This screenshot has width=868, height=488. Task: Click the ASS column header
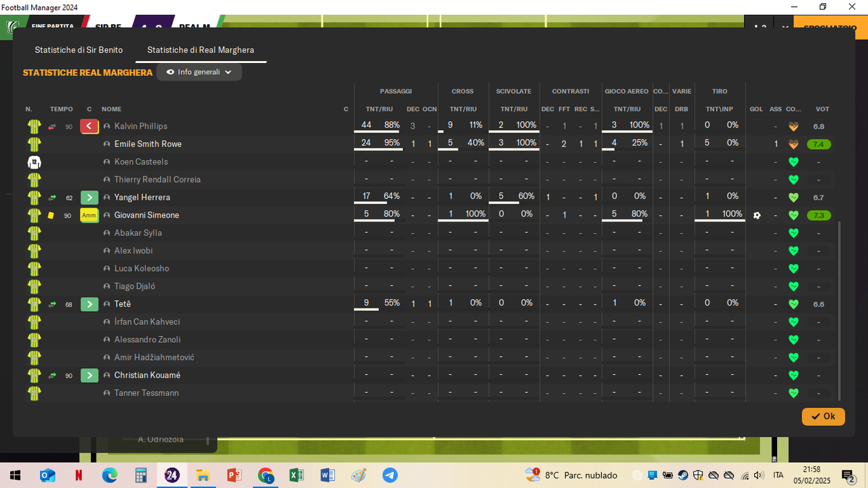tap(776, 109)
